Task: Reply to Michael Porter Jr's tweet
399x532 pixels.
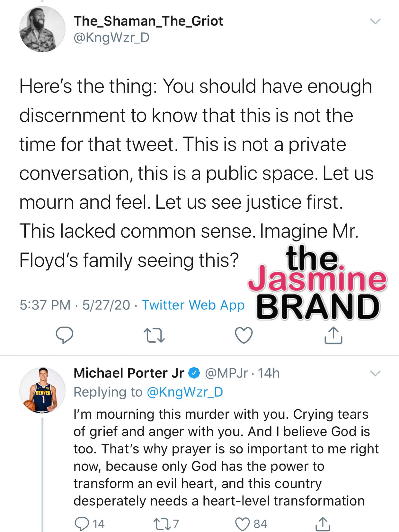Action: pos(82,524)
